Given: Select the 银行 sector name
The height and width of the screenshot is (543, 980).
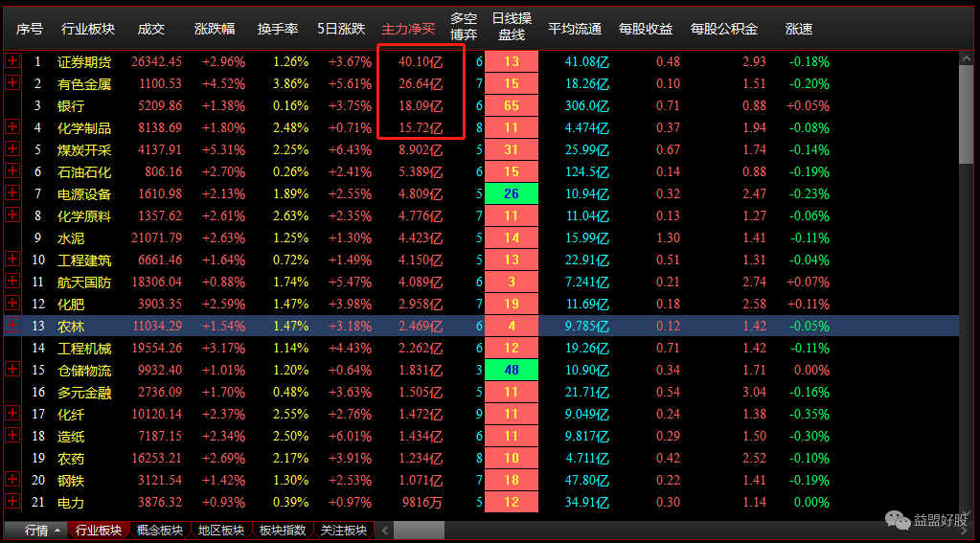Looking at the screenshot, I should point(71,105).
